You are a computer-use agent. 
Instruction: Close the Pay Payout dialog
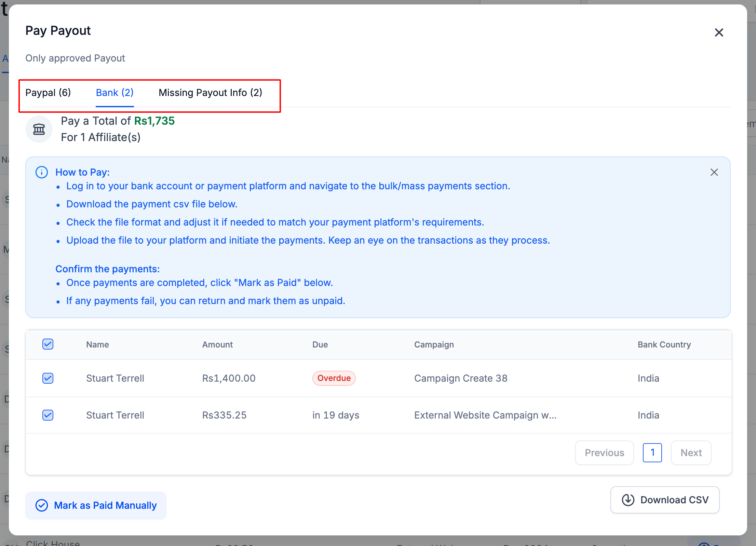(719, 32)
